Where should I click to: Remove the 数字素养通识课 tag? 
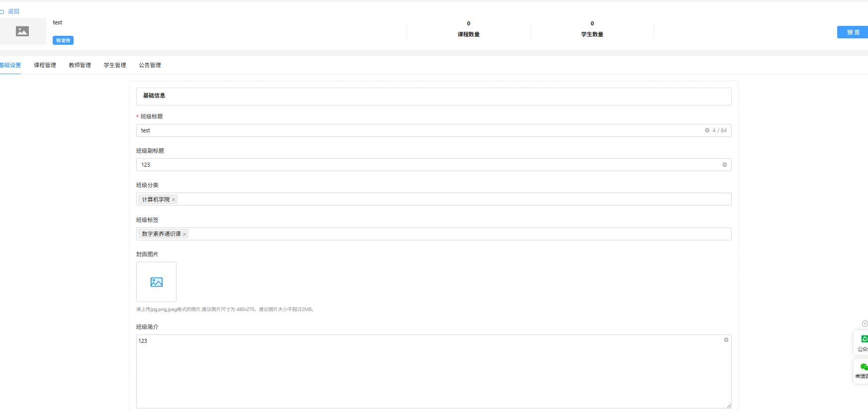pos(184,234)
